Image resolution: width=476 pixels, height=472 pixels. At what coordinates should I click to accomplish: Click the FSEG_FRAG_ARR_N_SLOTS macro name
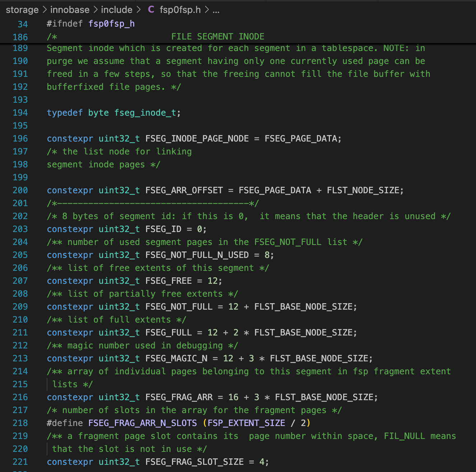pos(142,423)
